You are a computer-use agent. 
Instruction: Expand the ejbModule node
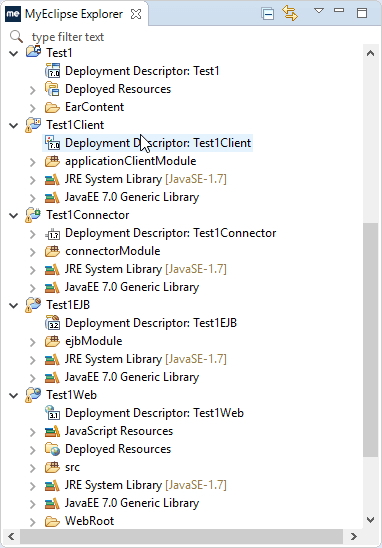pyautogui.click(x=33, y=341)
